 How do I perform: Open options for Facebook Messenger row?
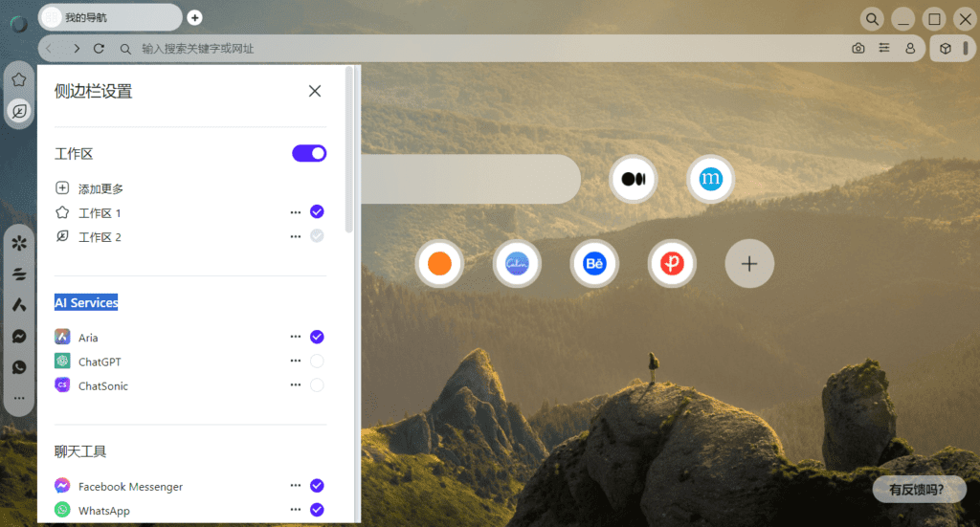coord(296,485)
